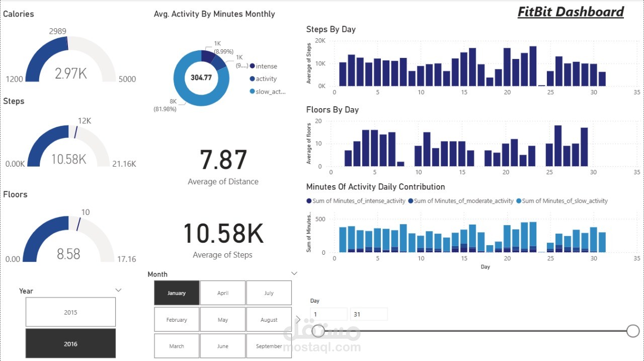The height and width of the screenshot is (361, 644).
Task: Click Minutes Of Activity Daily Contribution title
Action: pyautogui.click(x=376, y=186)
